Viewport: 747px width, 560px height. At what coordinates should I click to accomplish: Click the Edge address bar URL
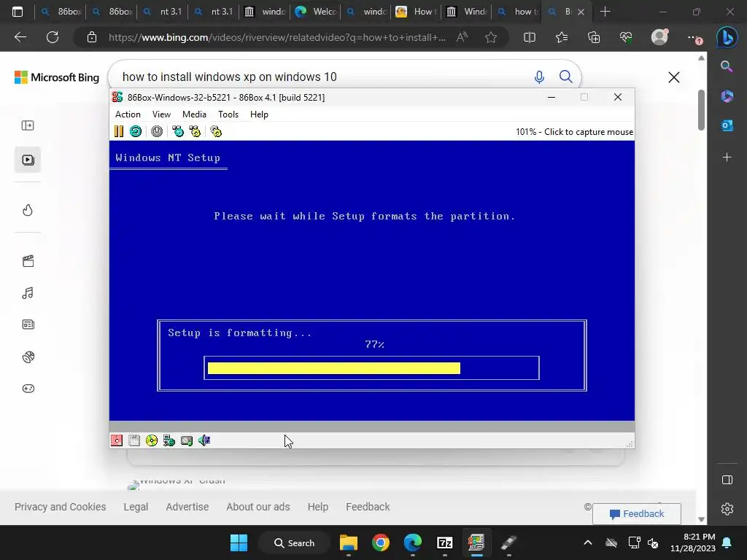(x=277, y=37)
